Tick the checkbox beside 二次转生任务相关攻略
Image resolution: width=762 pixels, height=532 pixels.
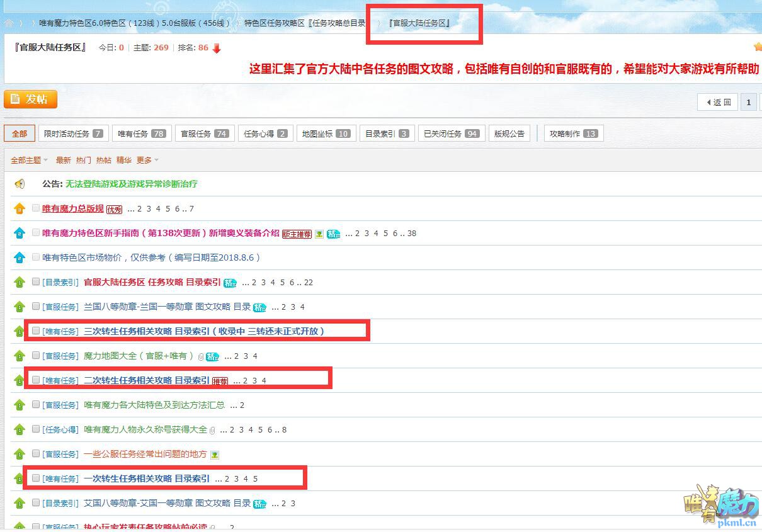coord(36,380)
